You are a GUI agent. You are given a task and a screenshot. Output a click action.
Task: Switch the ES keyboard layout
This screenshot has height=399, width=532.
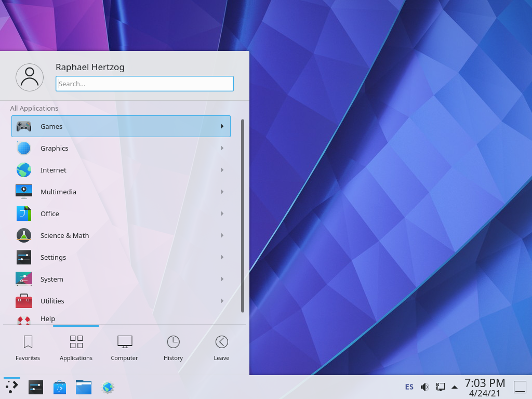point(409,387)
